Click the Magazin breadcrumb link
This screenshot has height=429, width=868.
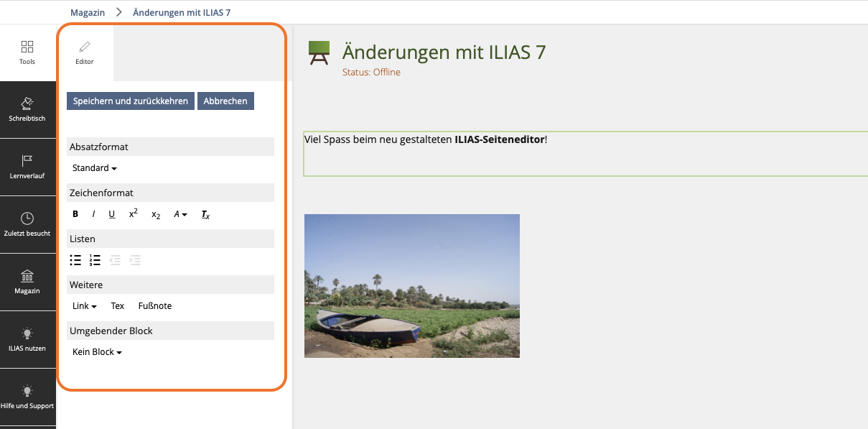point(88,12)
